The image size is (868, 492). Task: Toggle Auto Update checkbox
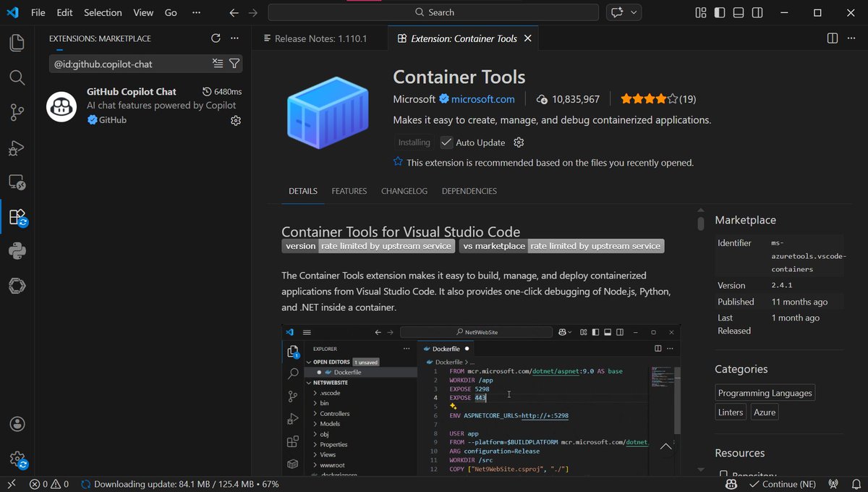(446, 143)
